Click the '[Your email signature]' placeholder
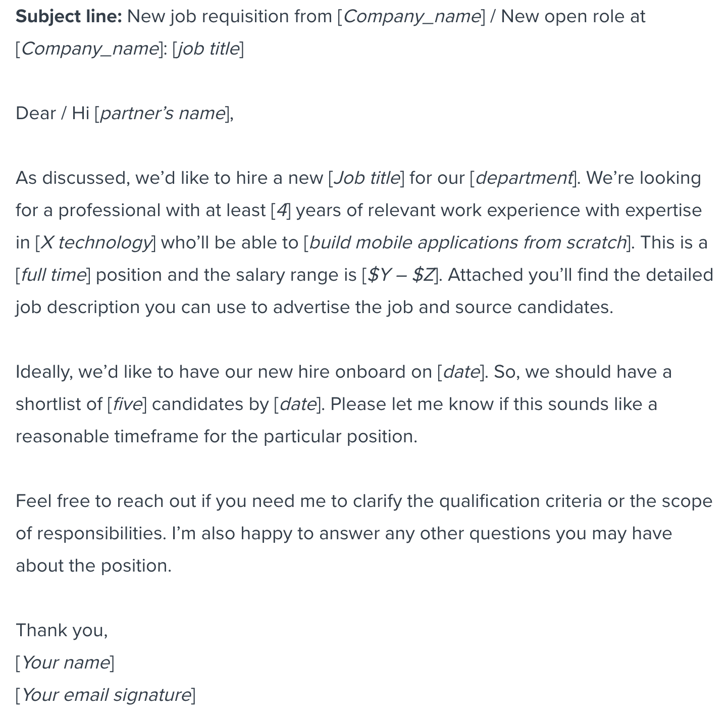This screenshot has width=728, height=717. [x=106, y=695]
